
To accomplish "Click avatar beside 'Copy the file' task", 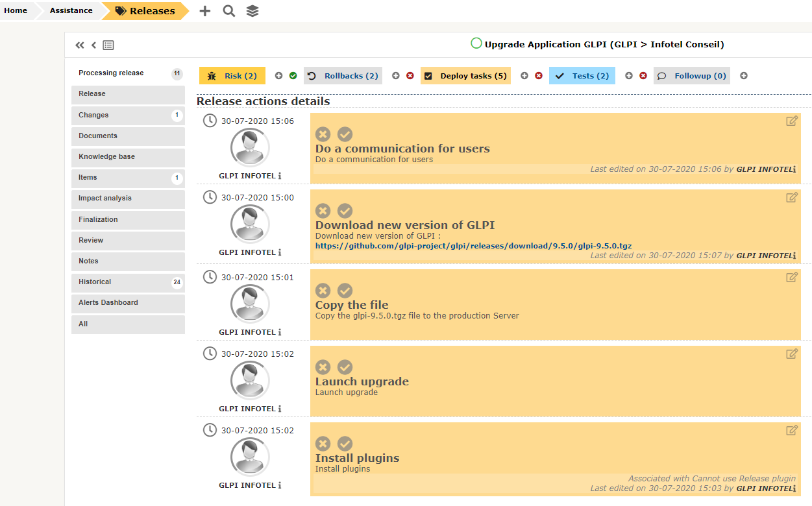I will pyautogui.click(x=250, y=304).
